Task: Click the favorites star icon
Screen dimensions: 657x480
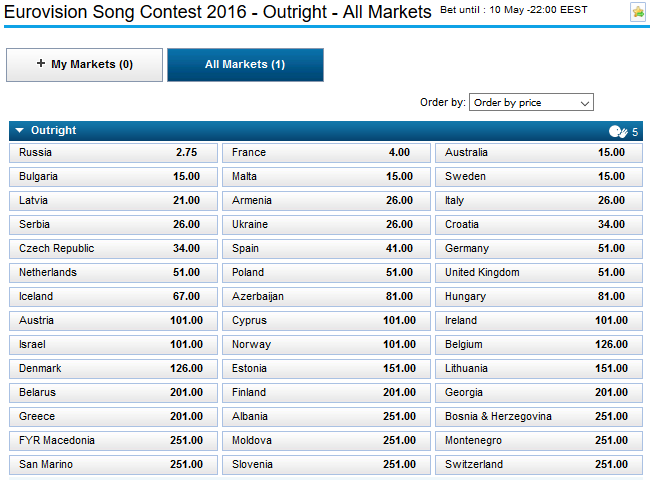Action: (x=638, y=12)
